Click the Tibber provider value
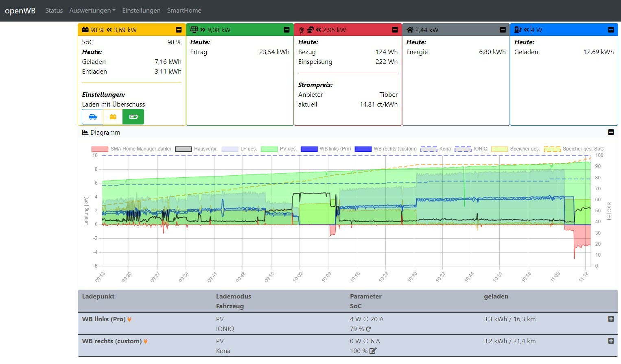621x364 pixels. pos(389,94)
